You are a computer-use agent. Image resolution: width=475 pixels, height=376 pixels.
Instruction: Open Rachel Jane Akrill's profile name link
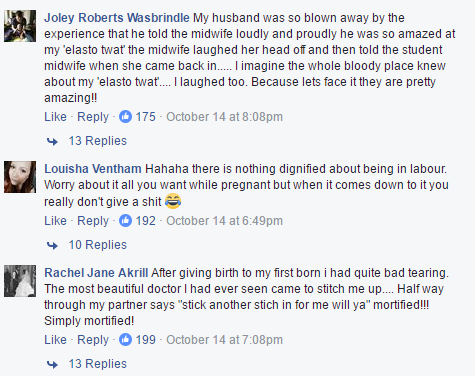coord(96,273)
